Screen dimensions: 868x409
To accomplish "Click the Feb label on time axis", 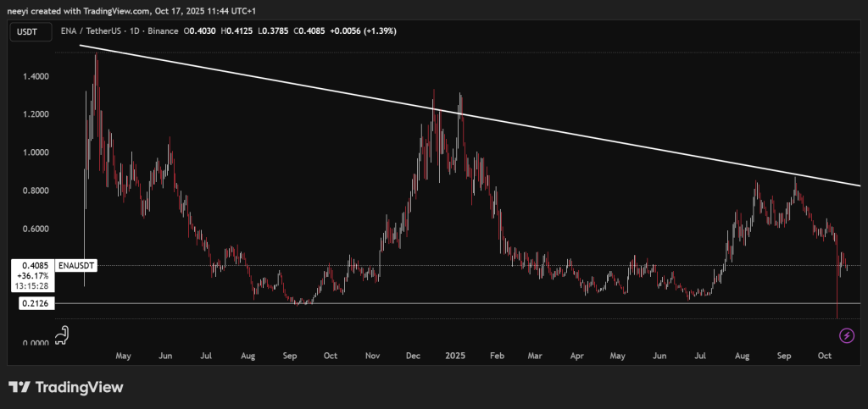I will 495,356.
